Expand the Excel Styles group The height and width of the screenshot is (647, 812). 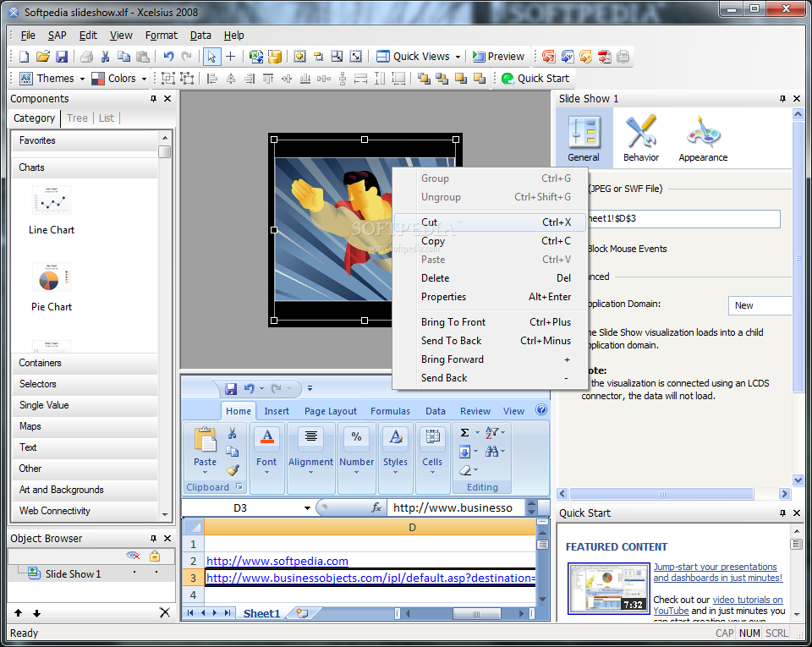pos(395,472)
